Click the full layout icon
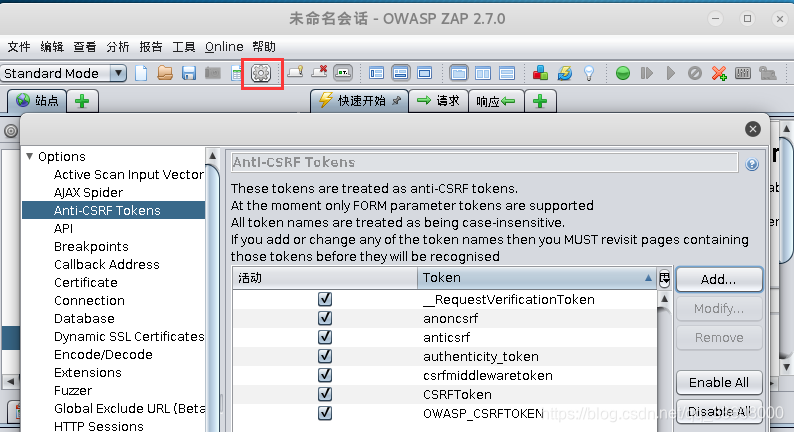Image resolution: width=794 pixels, height=432 pixels. 424,73
